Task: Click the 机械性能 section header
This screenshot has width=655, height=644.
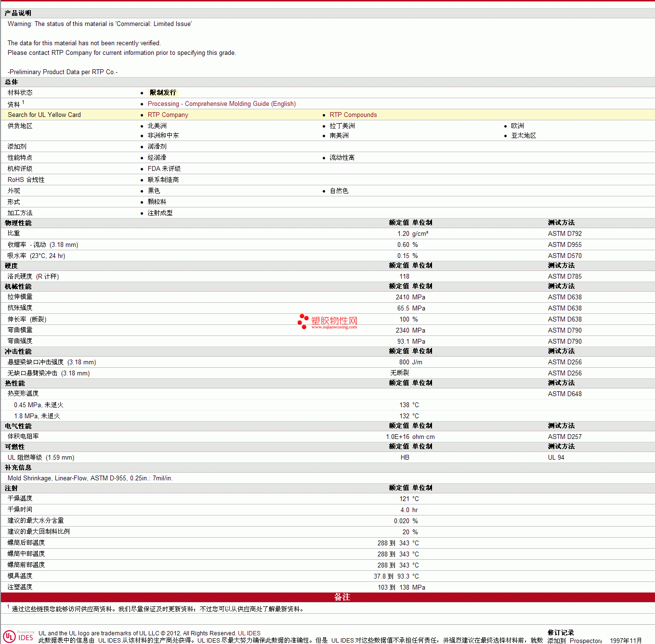Action: (18, 287)
